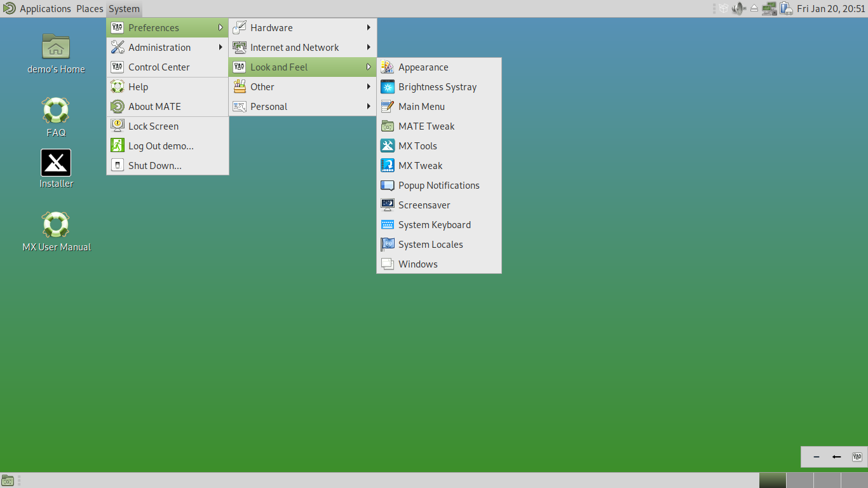Click the network icon in system tray

tap(770, 9)
